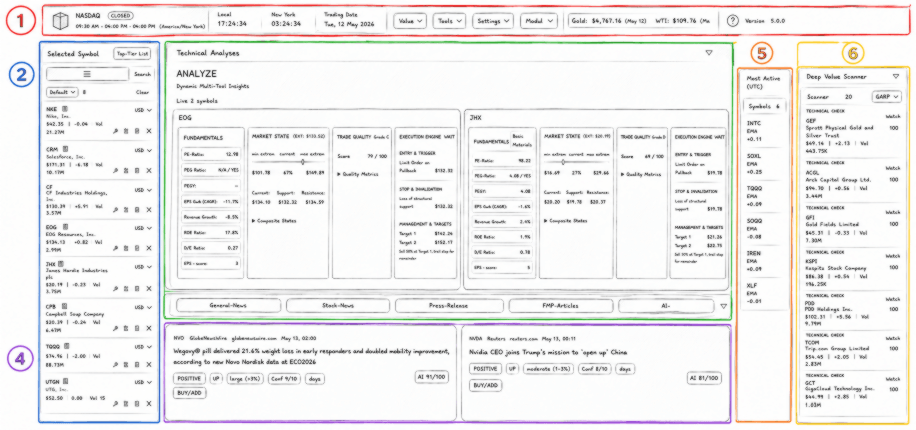Open the Modal dropdown
Viewport: 916px width, 430px height.
[539, 21]
